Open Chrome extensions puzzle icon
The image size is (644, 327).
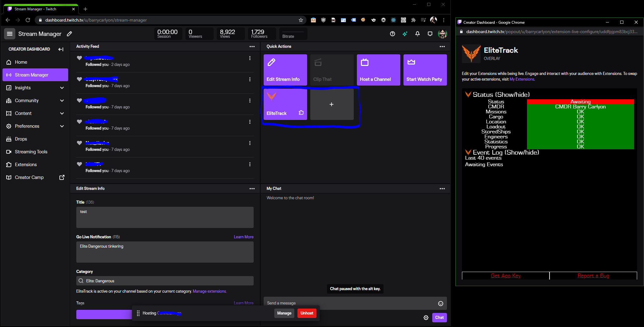tap(413, 20)
